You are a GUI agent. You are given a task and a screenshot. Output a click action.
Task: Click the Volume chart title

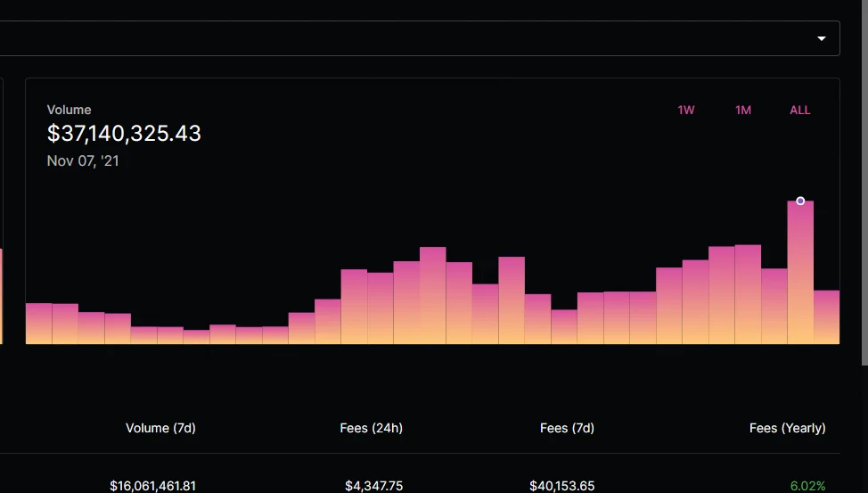pyautogui.click(x=69, y=110)
